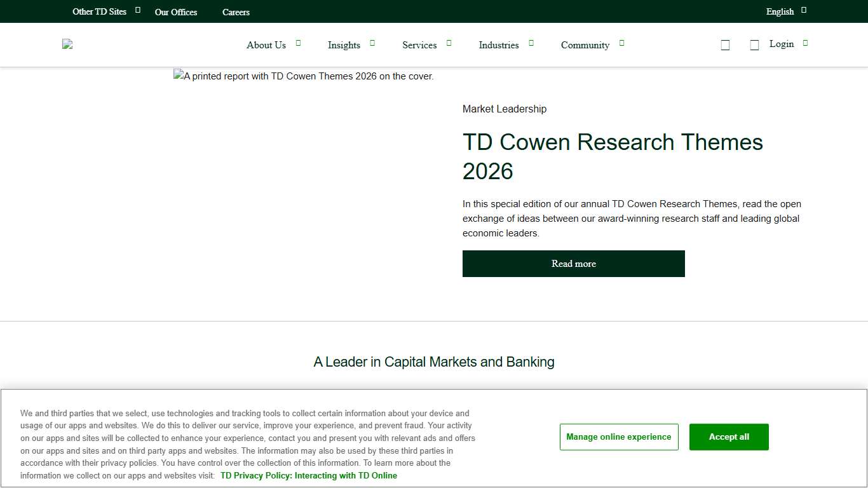Toggle the English language selector

pos(780,11)
